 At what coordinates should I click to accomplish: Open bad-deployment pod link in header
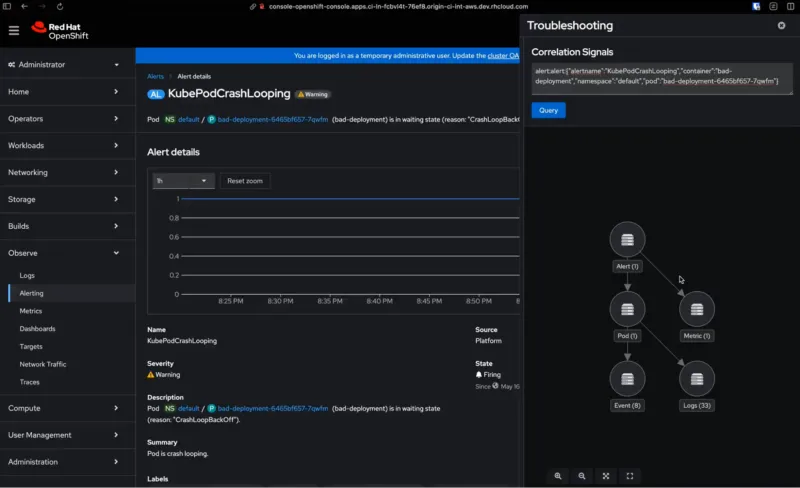pos(272,119)
